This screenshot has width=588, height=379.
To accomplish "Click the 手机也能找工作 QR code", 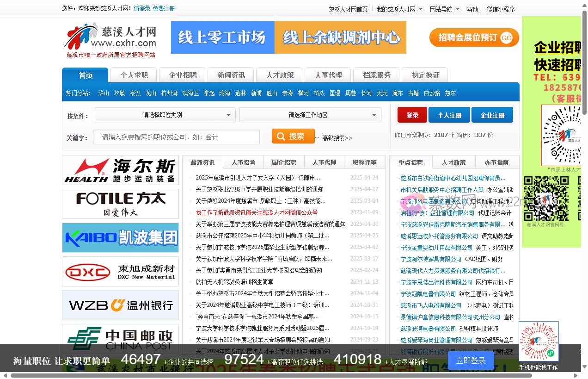I will click(x=539, y=341).
